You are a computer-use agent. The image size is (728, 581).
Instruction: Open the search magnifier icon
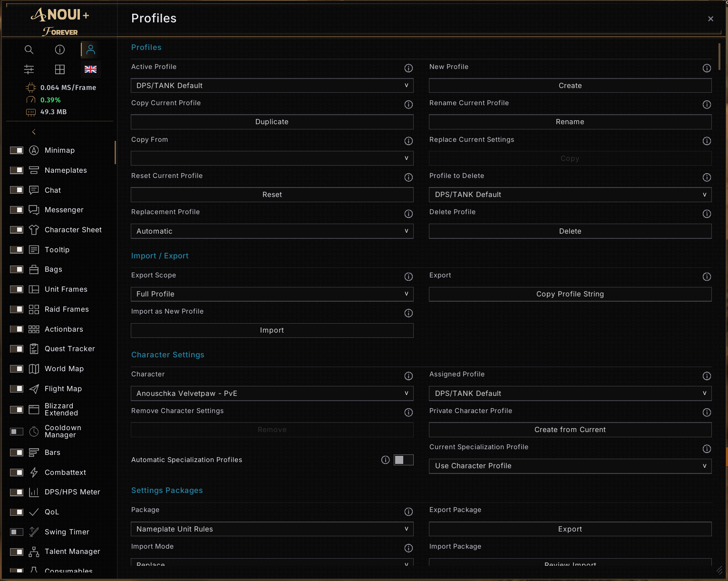29,49
